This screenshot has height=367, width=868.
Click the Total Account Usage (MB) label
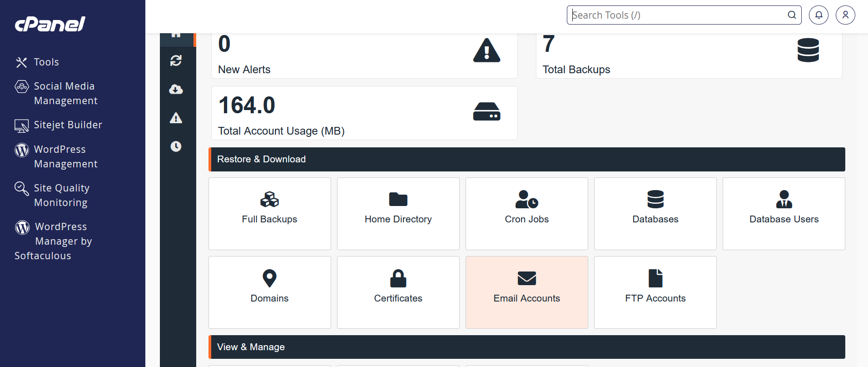tap(281, 131)
